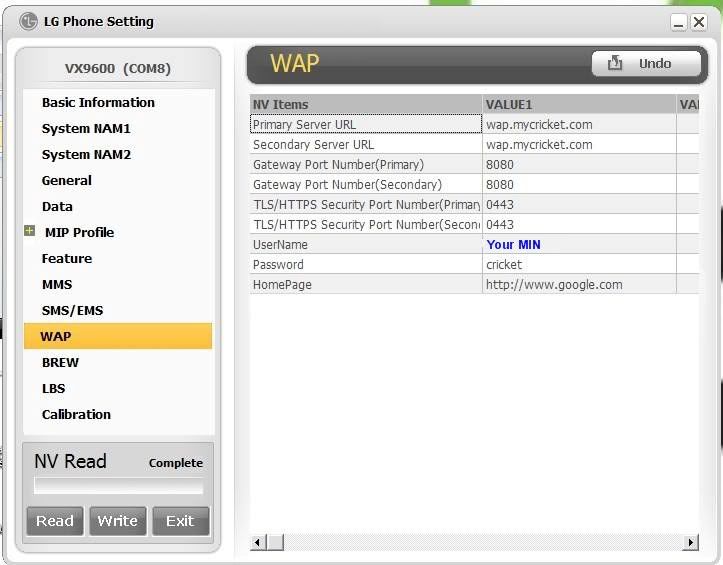Go to Feature settings
Image resolution: width=723 pixels, height=565 pixels.
click(x=67, y=258)
